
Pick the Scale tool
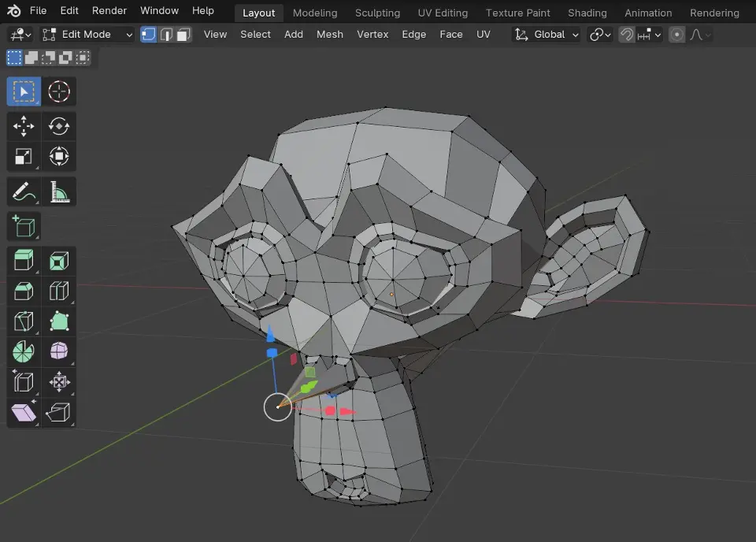pyautogui.click(x=24, y=156)
